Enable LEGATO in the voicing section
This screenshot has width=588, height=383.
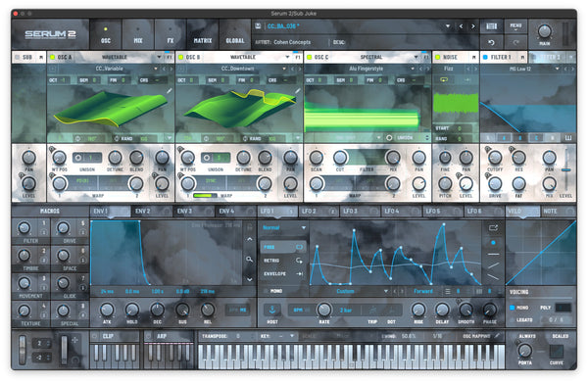click(513, 320)
